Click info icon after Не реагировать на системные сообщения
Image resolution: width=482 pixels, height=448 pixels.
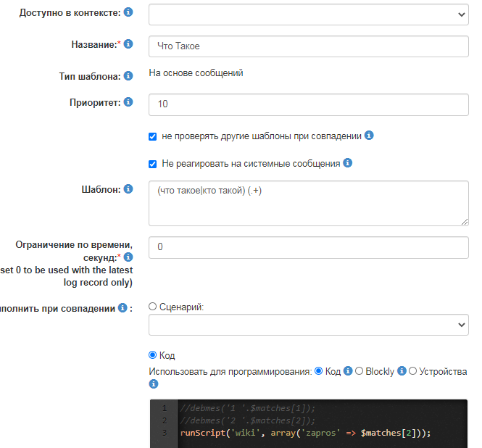click(x=348, y=163)
